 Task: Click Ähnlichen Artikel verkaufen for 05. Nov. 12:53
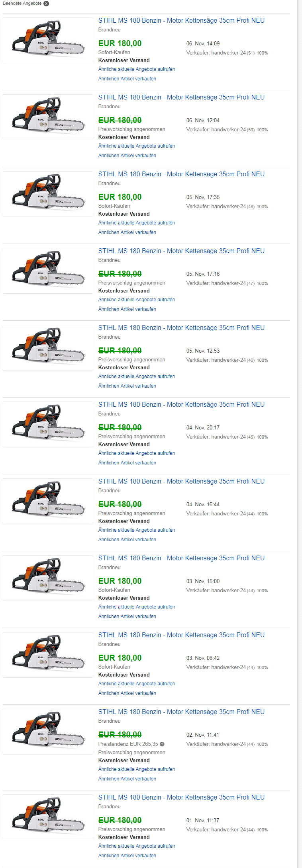click(x=127, y=386)
